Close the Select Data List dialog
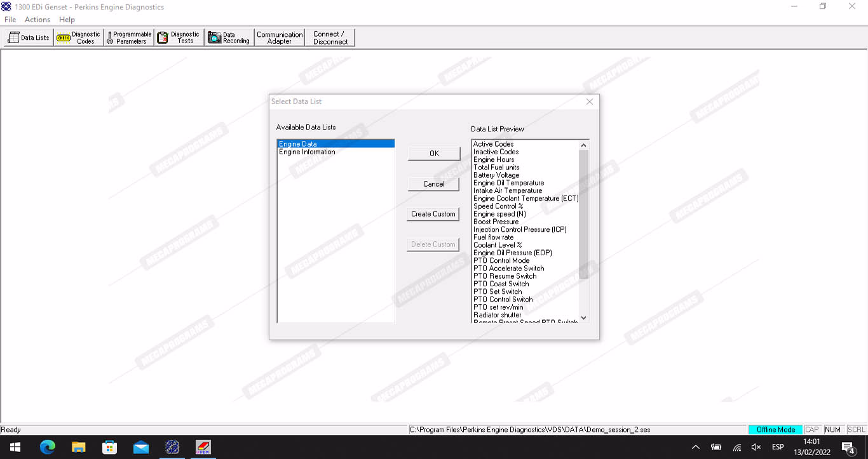Image resolution: width=868 pixels, height=459 pixels. tap(590, 102)
